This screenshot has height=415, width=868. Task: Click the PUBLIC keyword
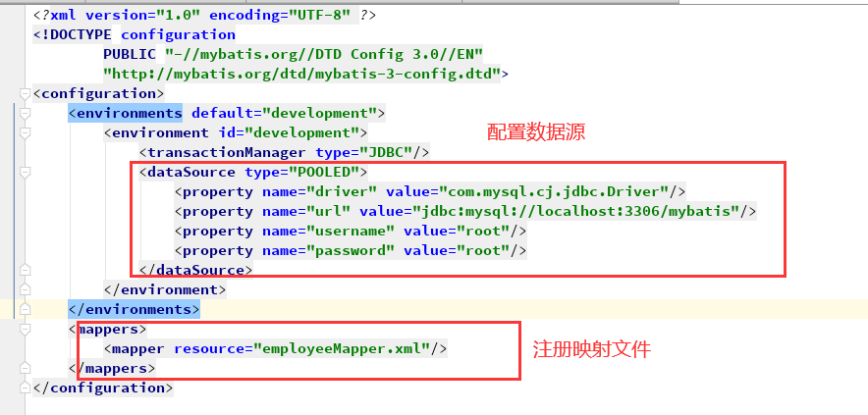pos(130,54)
